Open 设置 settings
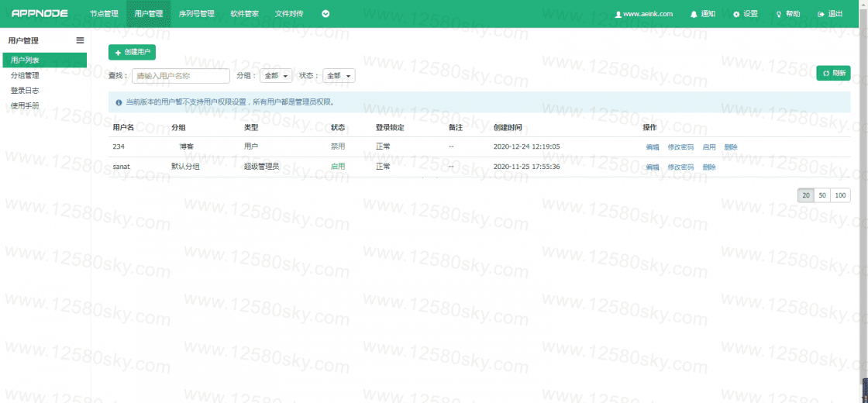Viewport: 868px width, 403px height. coord(745,14)
